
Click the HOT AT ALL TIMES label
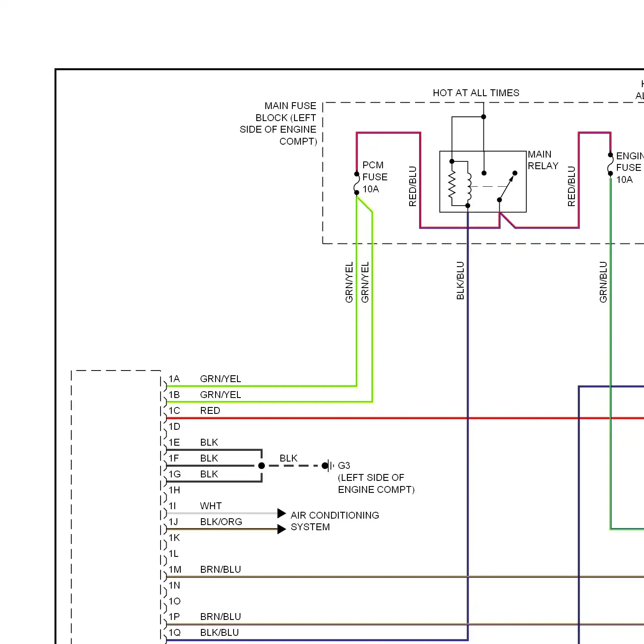coord(476,93)
